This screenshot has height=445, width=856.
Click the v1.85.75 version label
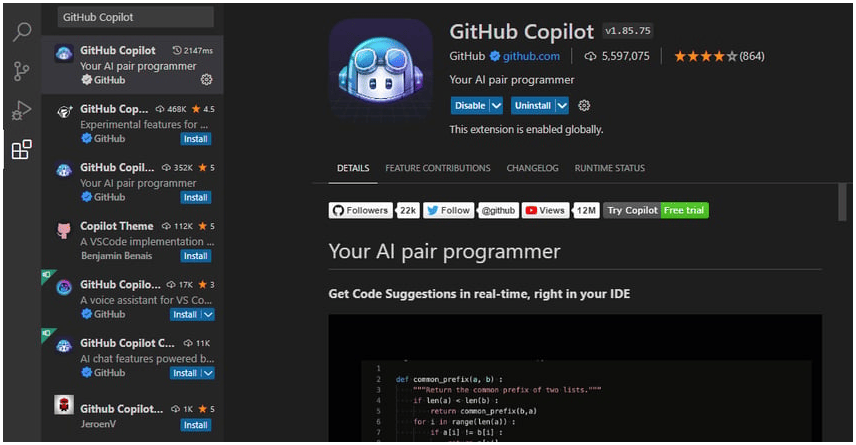coord(627,31)
